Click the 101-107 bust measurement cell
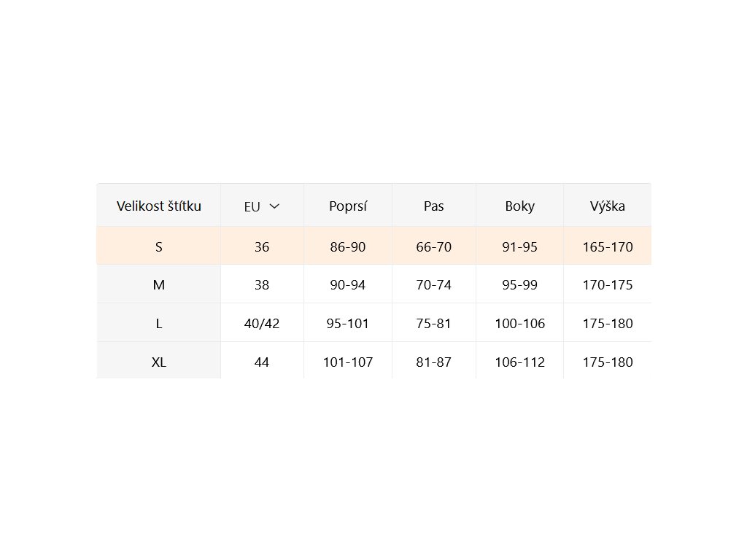747x560 pixels. click(x=348, y=362)
